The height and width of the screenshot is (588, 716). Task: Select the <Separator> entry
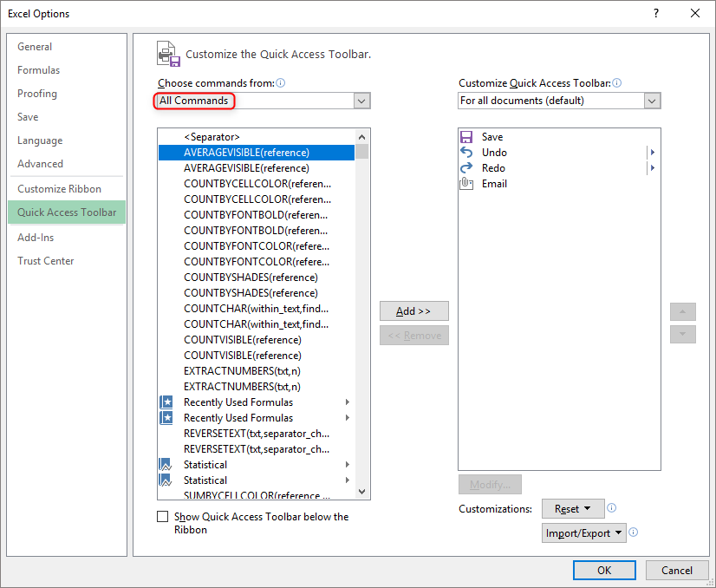(257, 137)
